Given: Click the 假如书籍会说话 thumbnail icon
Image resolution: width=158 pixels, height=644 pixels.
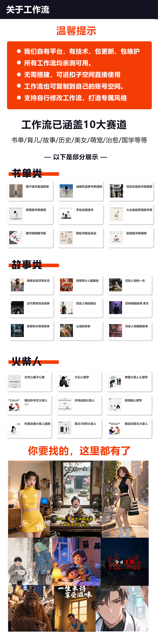Looking at the screenshot, I should (x=66, y=237).
